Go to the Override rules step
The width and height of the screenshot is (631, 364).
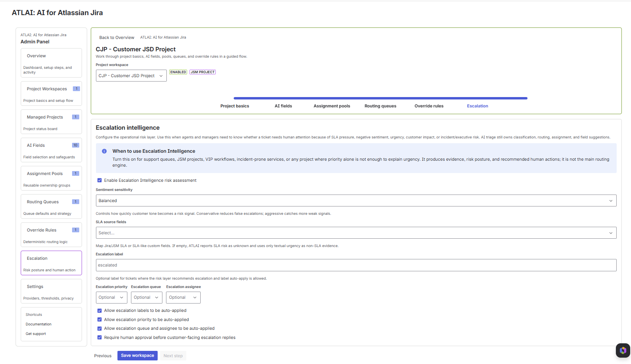[429, 106]
